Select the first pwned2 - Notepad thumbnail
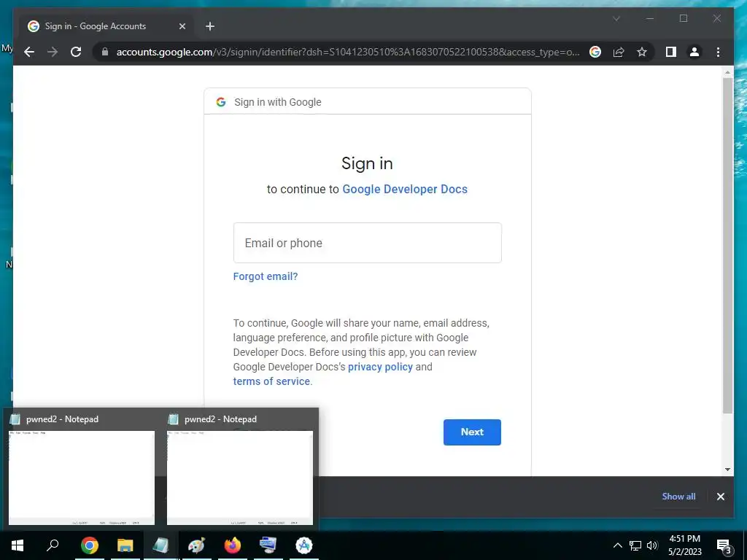The width and height of the screenshot is (747, 560). coord(82,478)
